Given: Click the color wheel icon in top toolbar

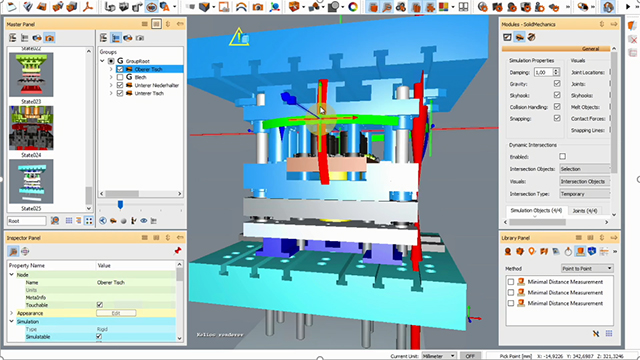Looking at the screenshot, I should [353, 7].
